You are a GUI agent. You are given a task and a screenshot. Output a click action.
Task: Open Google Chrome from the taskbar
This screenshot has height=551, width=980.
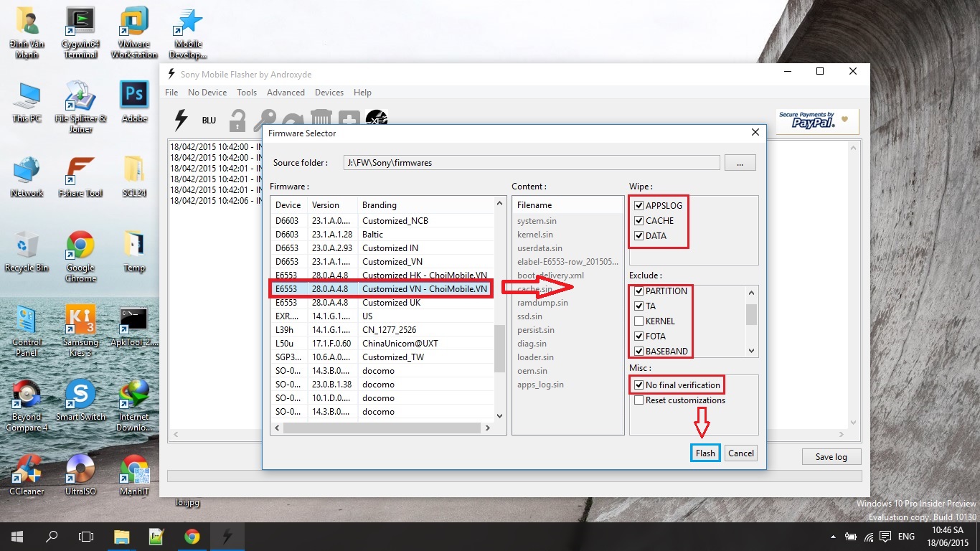192,537
